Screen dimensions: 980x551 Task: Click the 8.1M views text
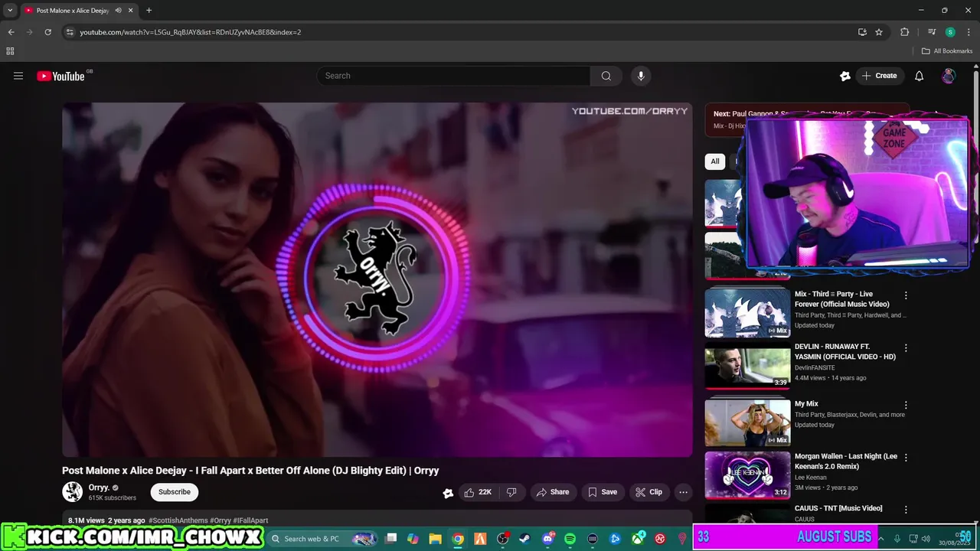pyautogui.click(x=86, y=520)
